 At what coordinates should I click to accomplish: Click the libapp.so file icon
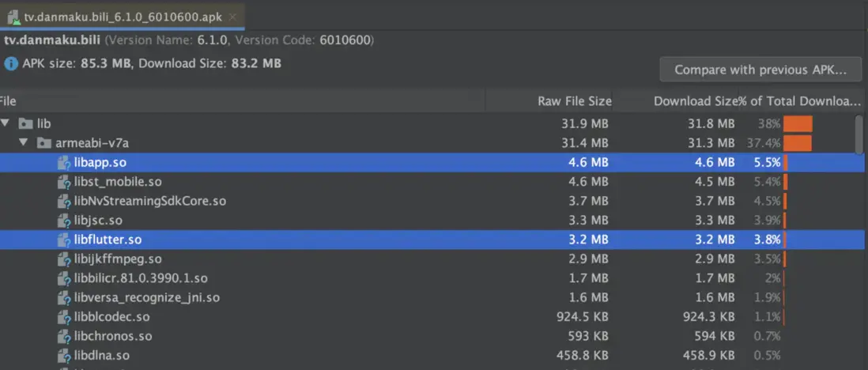64,163
